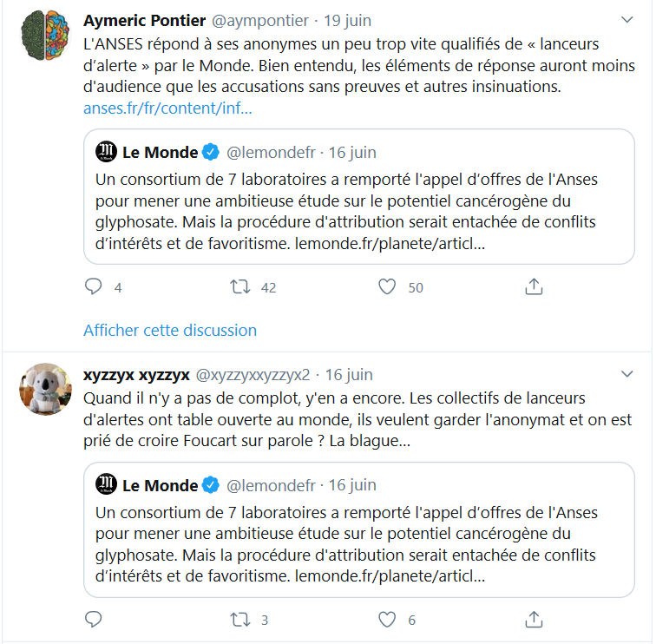Expand options menu on xyzzyx's tweet
The width and height of the screenshot is (656, 644).
coord(628,374)
